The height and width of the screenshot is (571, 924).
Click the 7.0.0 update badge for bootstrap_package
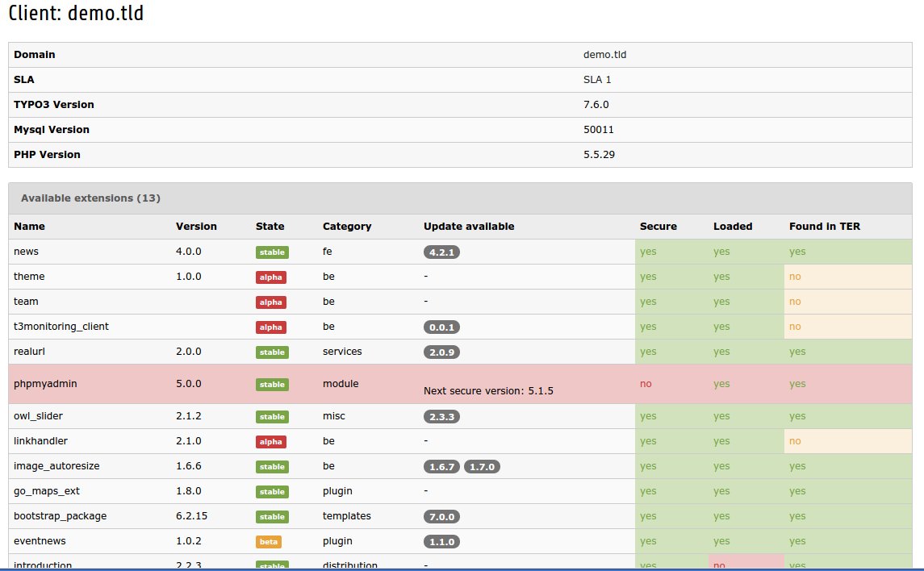coord(441,517)
